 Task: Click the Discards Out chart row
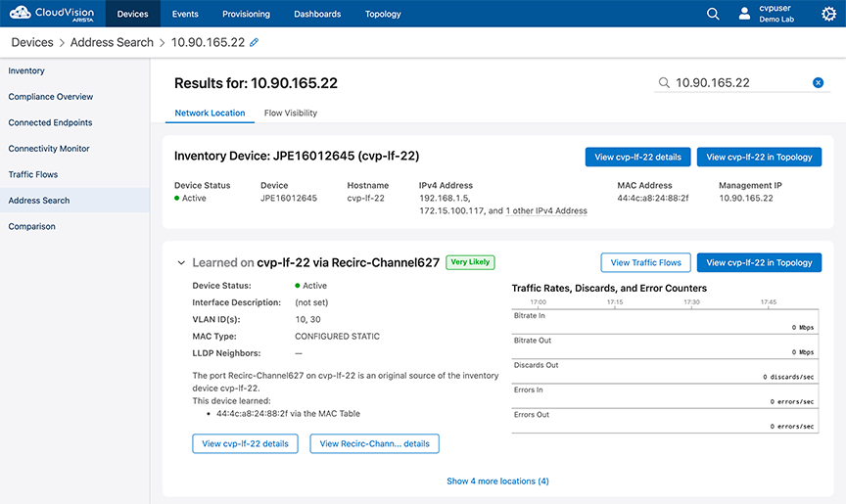[665, 371]
